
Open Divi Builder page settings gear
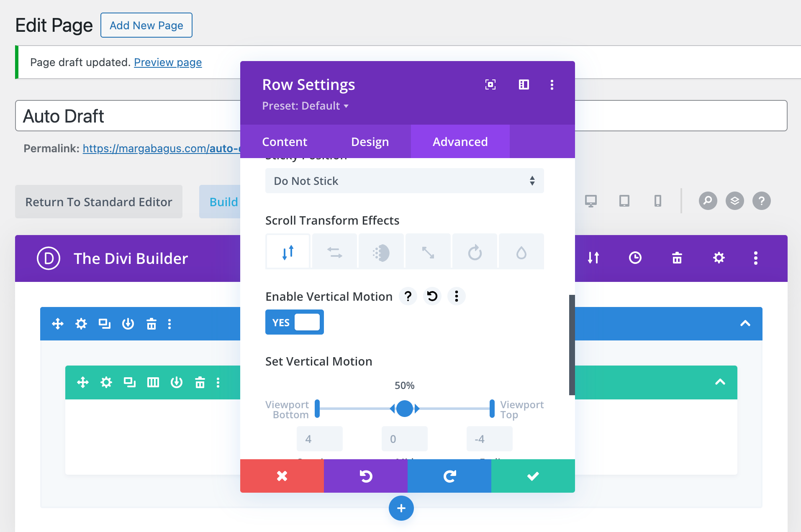point(719,258)
